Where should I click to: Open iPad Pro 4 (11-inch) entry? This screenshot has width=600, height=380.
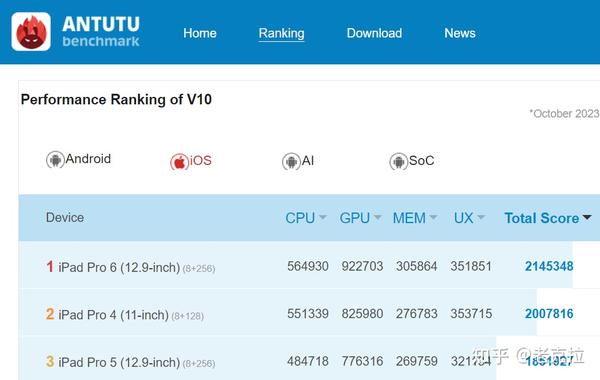[x=131, y=315]
